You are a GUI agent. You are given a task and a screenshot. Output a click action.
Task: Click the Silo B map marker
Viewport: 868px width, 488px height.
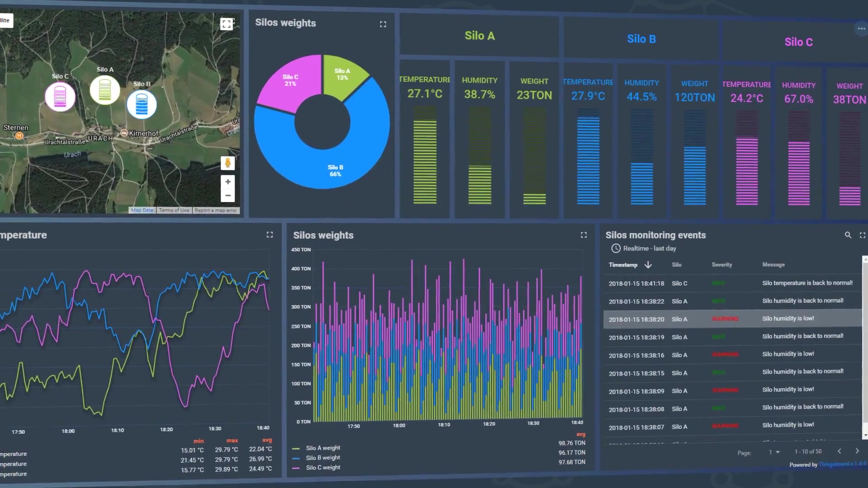coord(142,104)
